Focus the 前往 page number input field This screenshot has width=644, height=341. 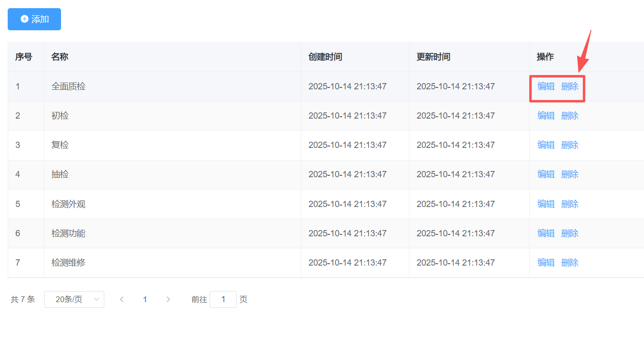click(223, 299)
